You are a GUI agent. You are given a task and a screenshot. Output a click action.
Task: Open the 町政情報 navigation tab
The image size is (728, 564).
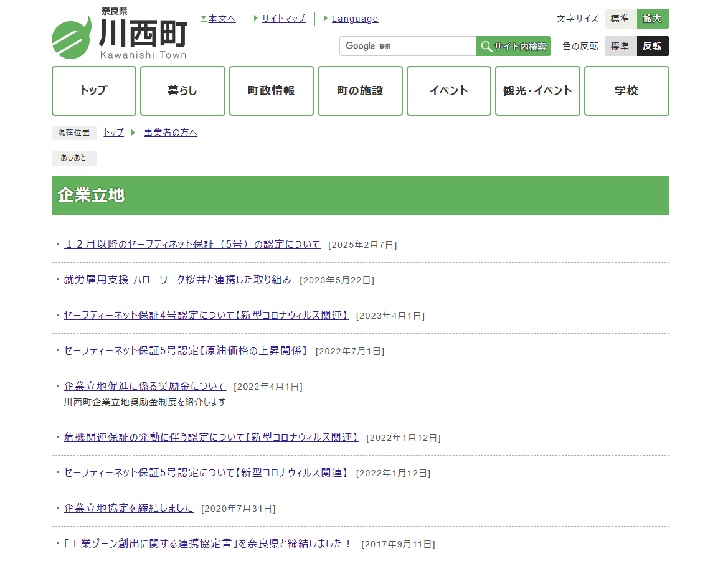point(271,90)
